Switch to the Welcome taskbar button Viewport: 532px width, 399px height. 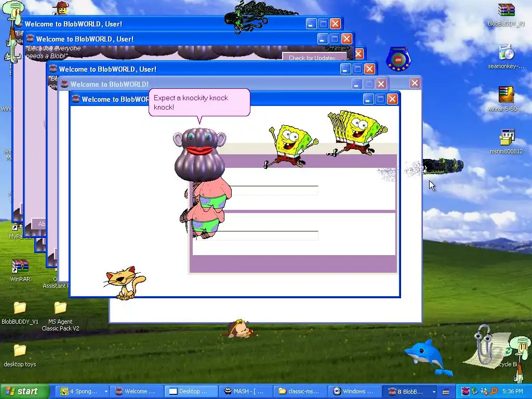coord(137,392)
